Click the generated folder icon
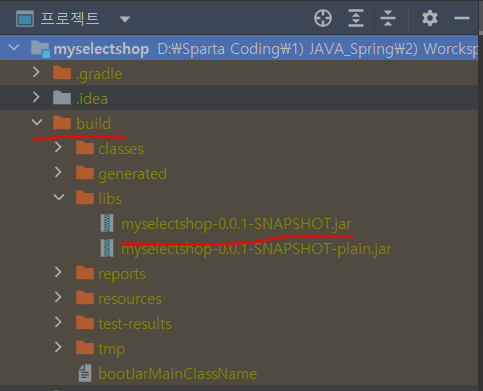Image resolution: width=483 pixels, height=391 pixels. 85,173
